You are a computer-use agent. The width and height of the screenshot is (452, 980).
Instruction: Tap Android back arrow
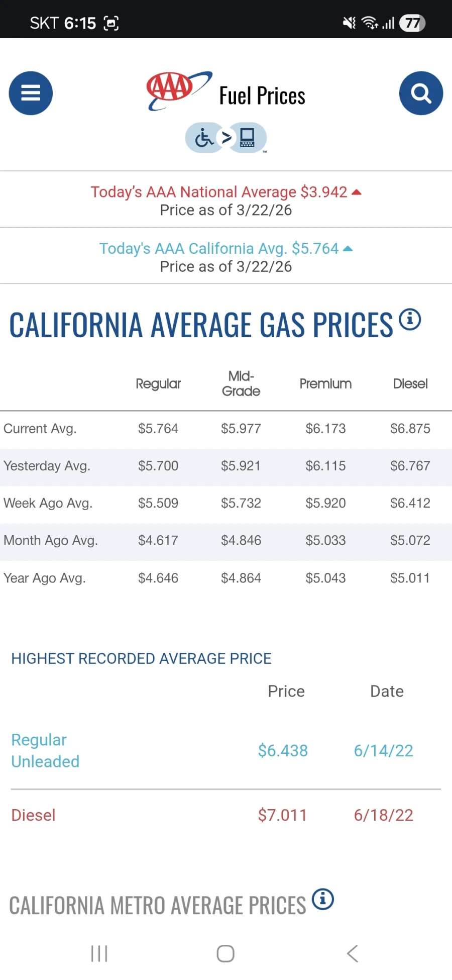coord(352,953)
